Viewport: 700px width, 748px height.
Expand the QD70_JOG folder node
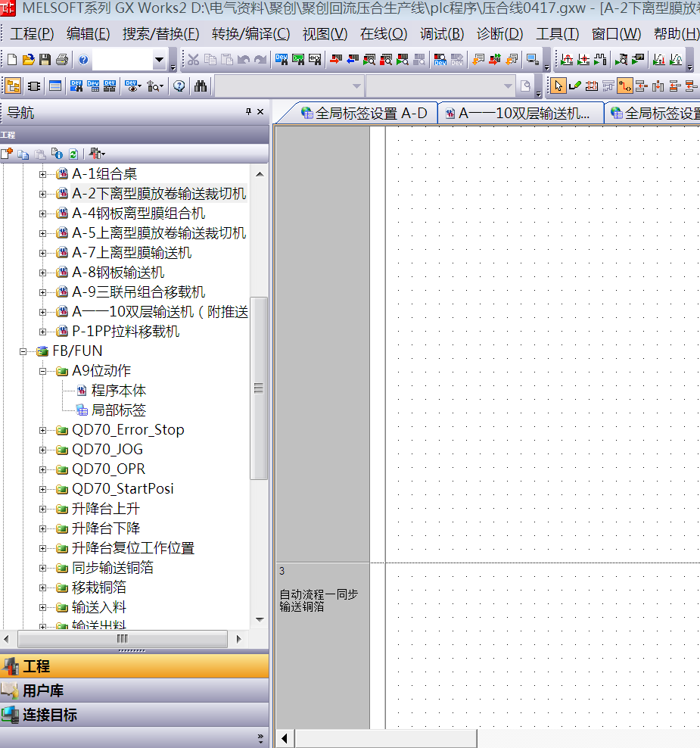pyautogui.click(x=43, y=450)
